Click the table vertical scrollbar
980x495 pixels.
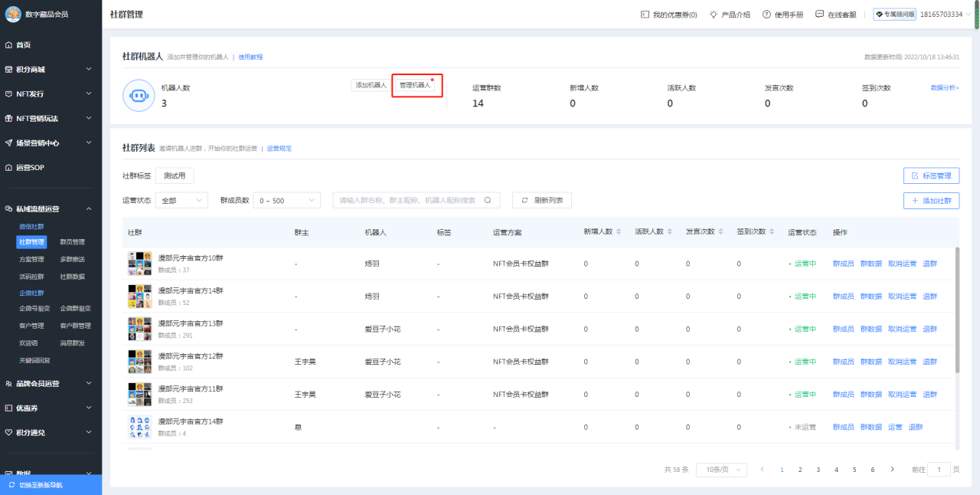click(x=957, y=310)
